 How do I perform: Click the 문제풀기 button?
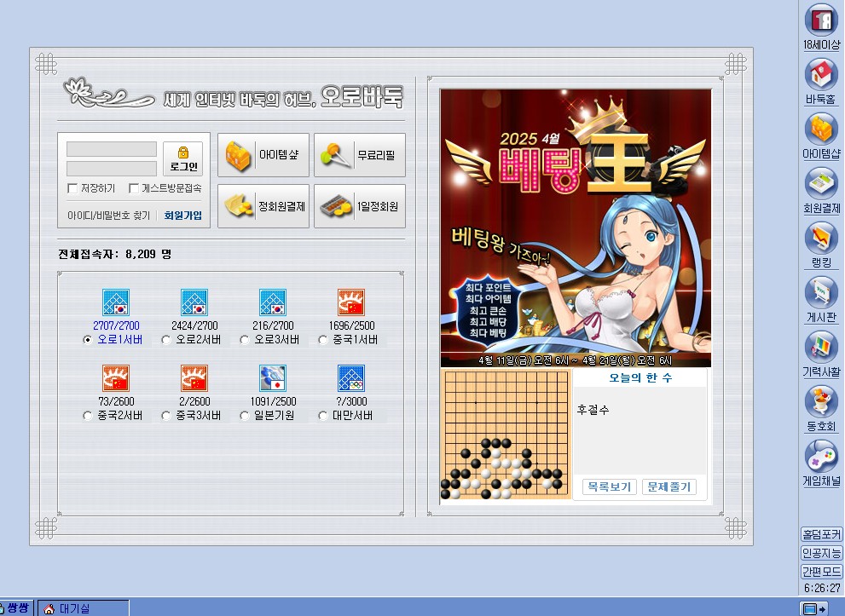pos(668,486)
